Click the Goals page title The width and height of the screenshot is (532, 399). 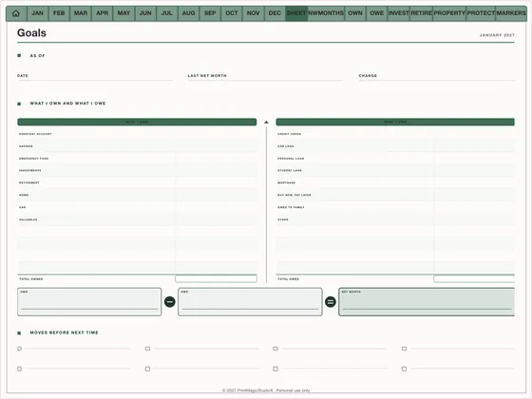point(31,33)
